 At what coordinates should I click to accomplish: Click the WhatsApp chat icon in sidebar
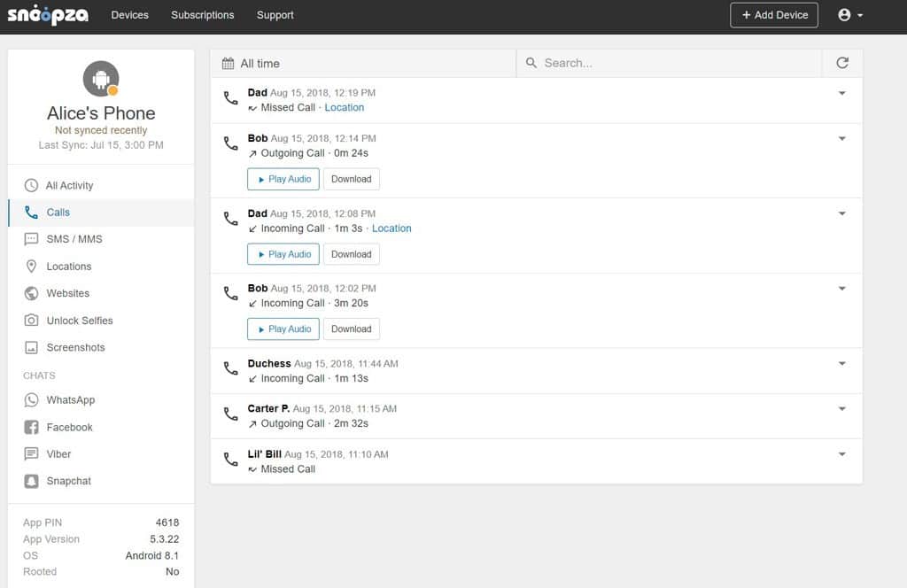click(31, 400)
